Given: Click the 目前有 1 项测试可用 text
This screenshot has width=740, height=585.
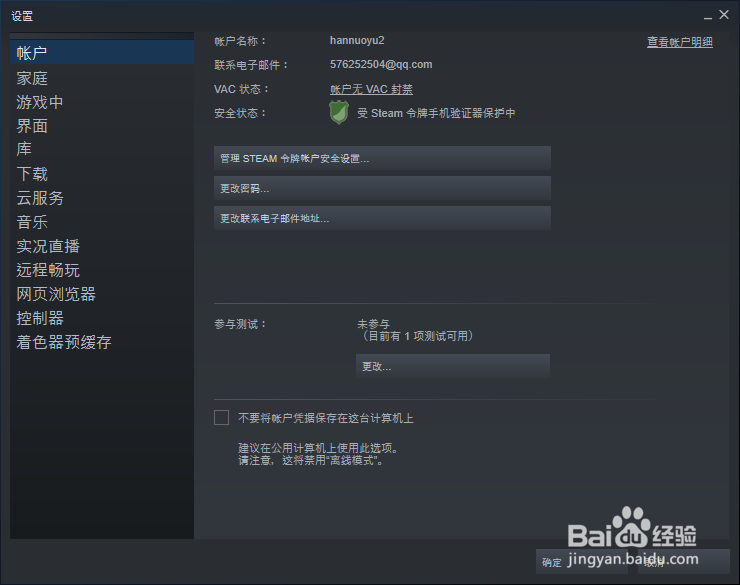Looking at the screenshot, I should point(417,336).
